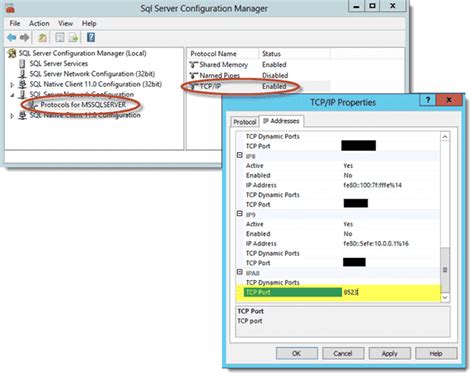Image resolution: width=474 pixels, height=377 pixels.
Task: Click the OK button
Action: click(297, 353)
